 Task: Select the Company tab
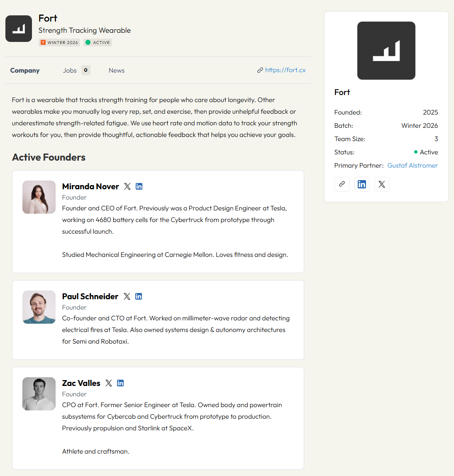pyautogui.click(x=25, y=71)
